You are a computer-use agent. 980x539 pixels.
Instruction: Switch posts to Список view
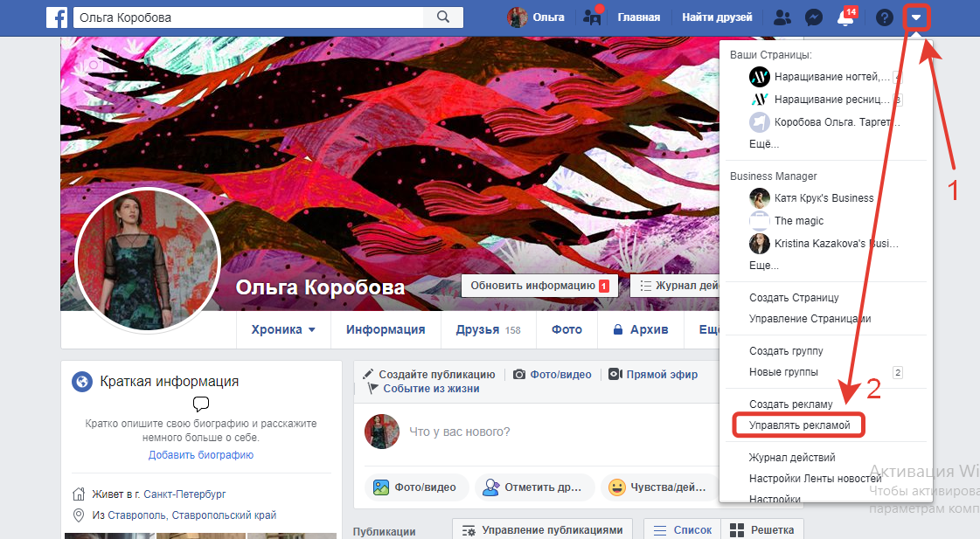tap(683, 530)
